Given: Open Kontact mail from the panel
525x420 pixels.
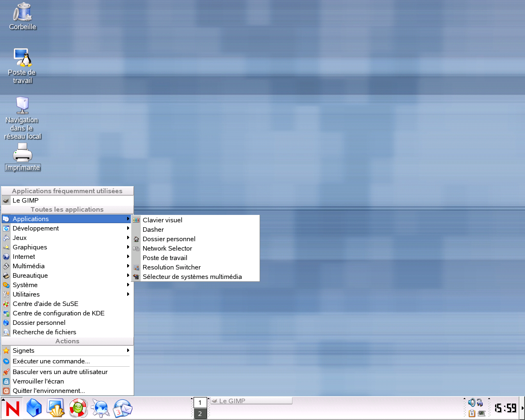Looking at the screenshot, I should point(122,408).
